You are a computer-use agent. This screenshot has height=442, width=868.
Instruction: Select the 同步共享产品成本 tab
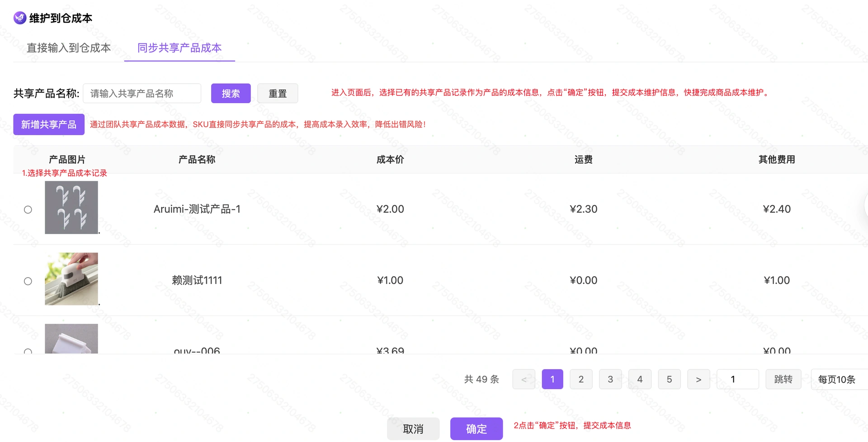click(179, 48)
